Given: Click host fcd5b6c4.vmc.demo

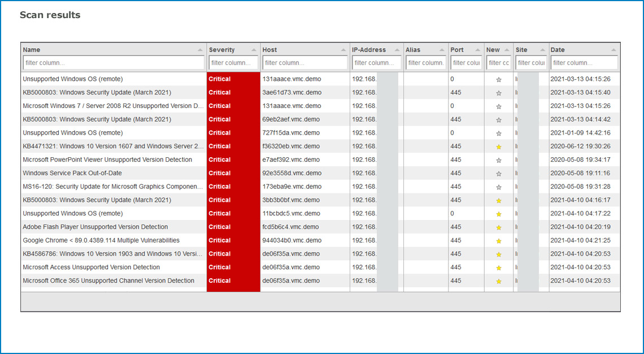Looking at the screenshot, I should click(291, 227).
